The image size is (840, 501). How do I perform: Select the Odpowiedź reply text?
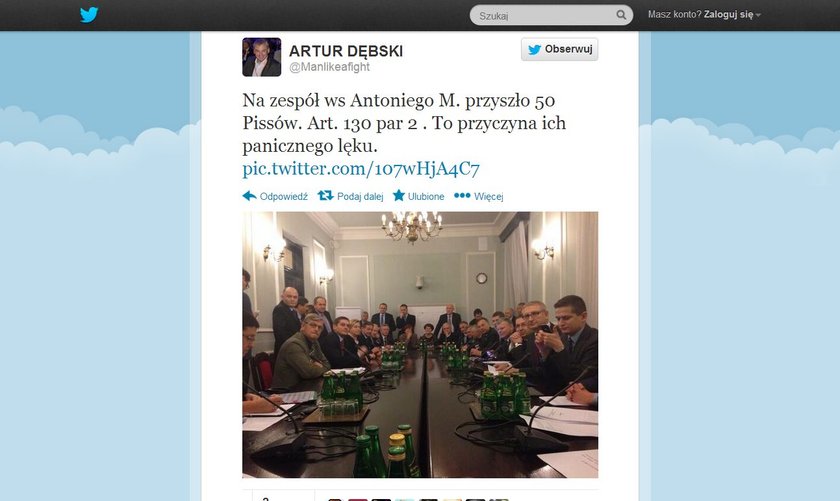(x=284, y=197)
